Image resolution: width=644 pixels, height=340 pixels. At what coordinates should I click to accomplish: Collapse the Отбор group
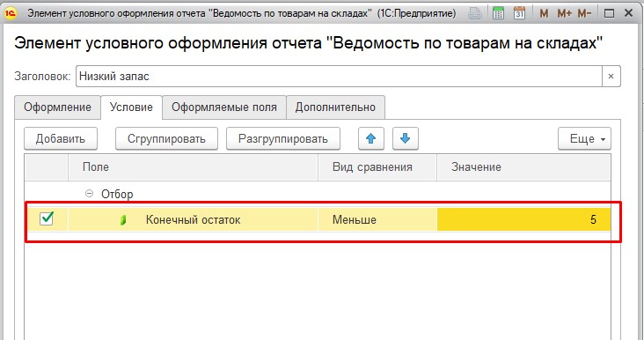point(89,194)
